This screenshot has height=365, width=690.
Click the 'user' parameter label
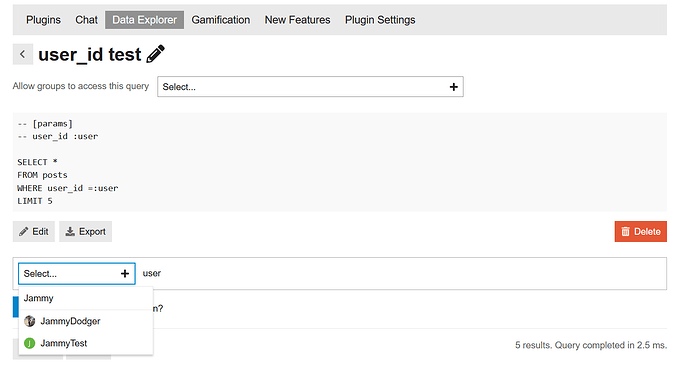point(152,273)
